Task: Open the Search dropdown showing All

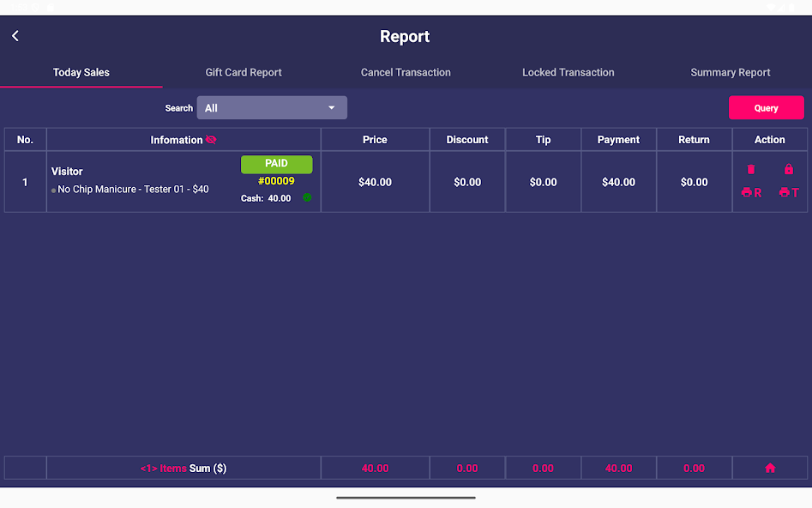Action: click(x=266, y=108)
